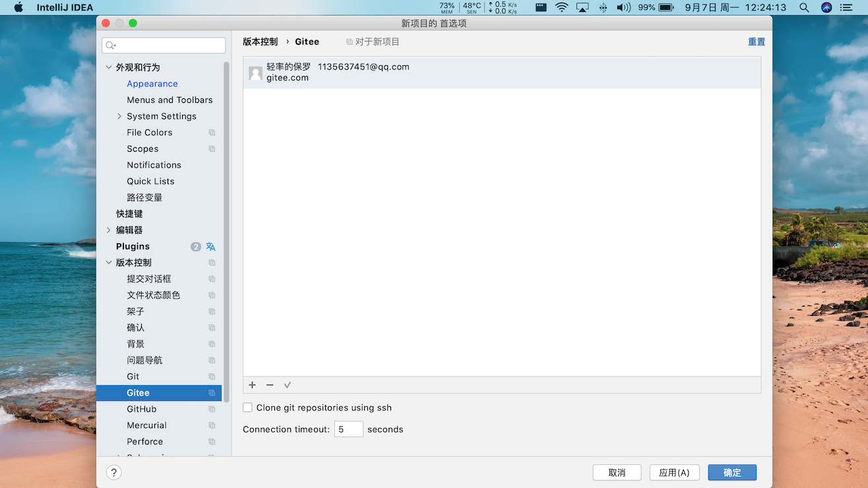Open 文件状态颜色 settings
868x488 pixels.
click(154, 295)
